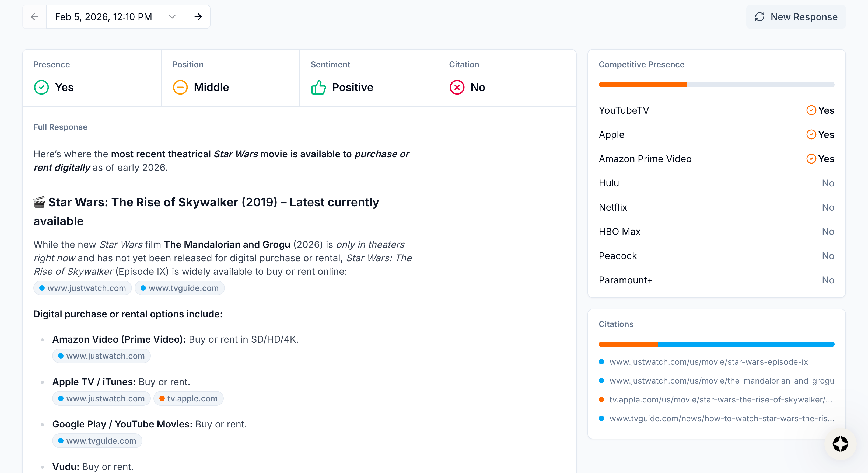Click the orange Position Middle icon

(x=180, y=87)
